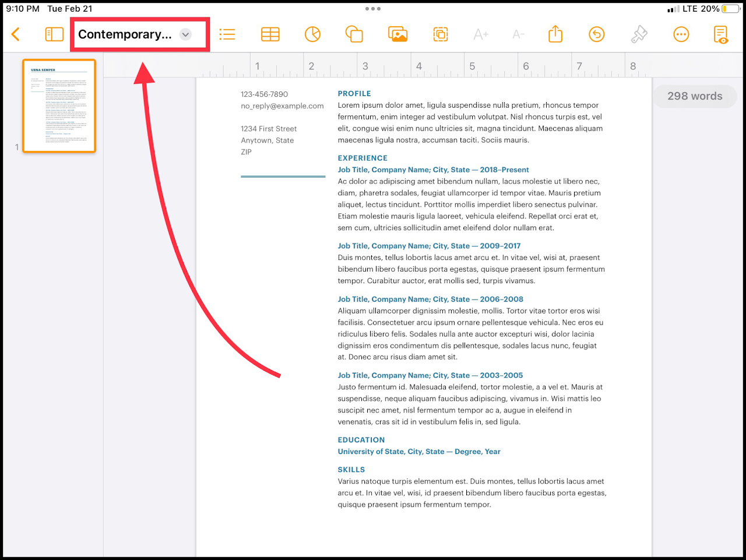
Task: Click the Anytown, State text
Action: click(x=268, y=140)
